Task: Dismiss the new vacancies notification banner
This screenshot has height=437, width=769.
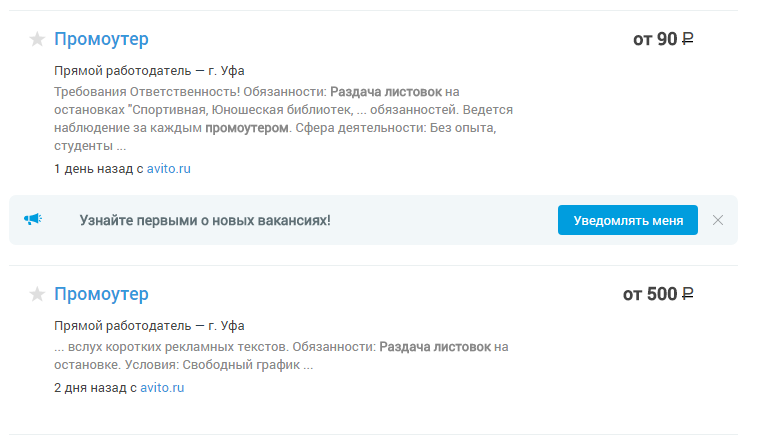Action: (x=718, y=220)
